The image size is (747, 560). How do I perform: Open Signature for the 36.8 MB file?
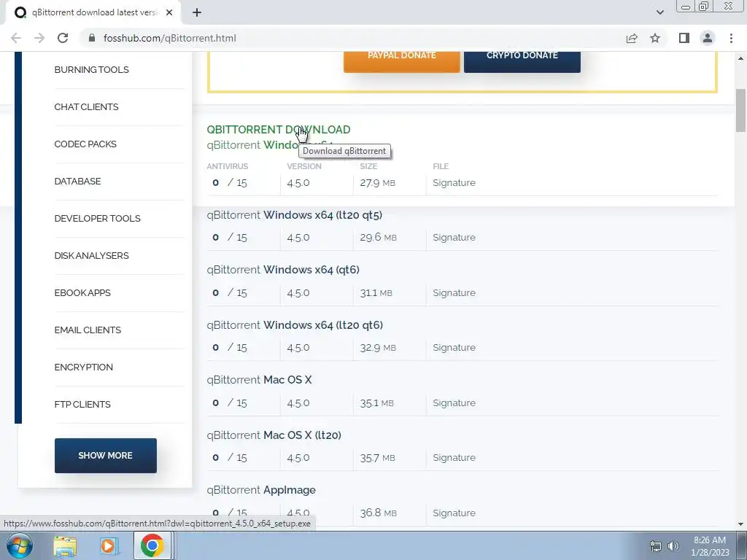tap(454, 513)
